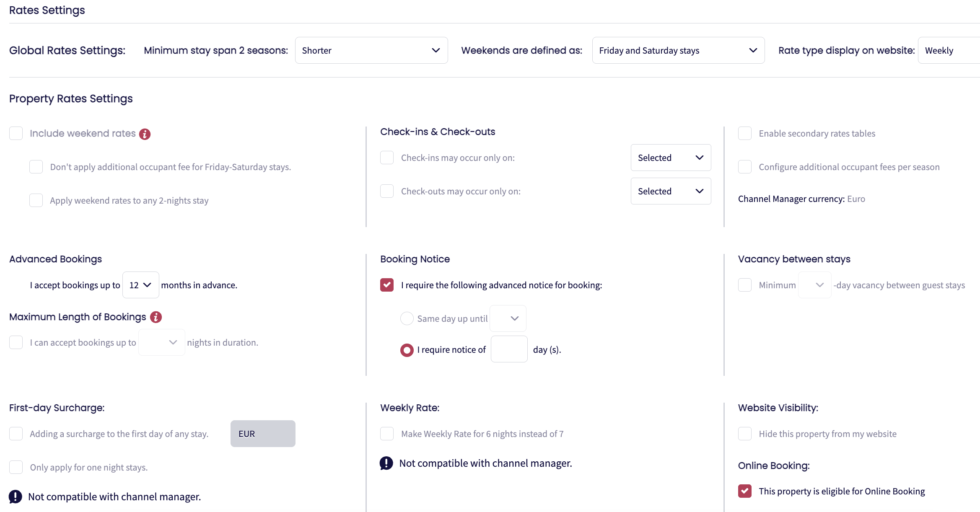The width and height of the screenshot is (980, 512).
Task: Open Weekends are defined as dropdown
Action: pyautogui.click(x=678, y=50)
